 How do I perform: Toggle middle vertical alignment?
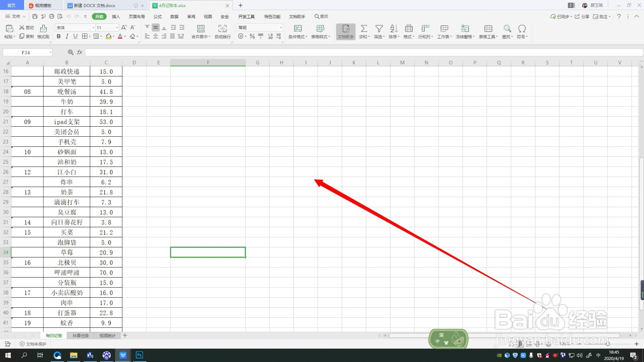tap(155, 27)
